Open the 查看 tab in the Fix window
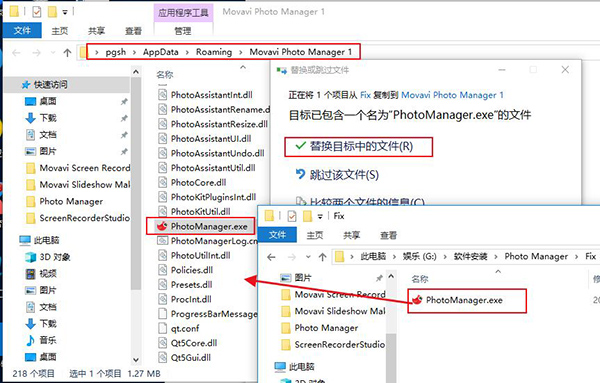This screenshot has height=383, width=600. click(388, 235)
